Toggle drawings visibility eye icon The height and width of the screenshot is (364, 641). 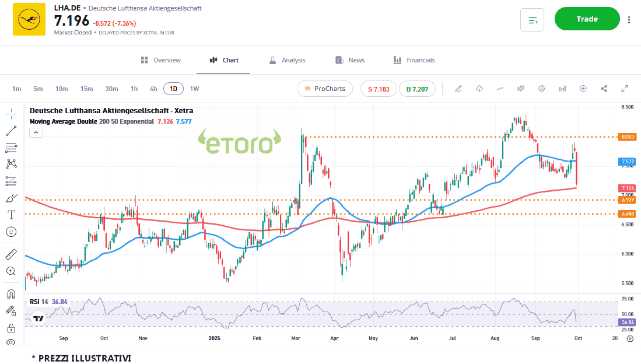point(11,342)
